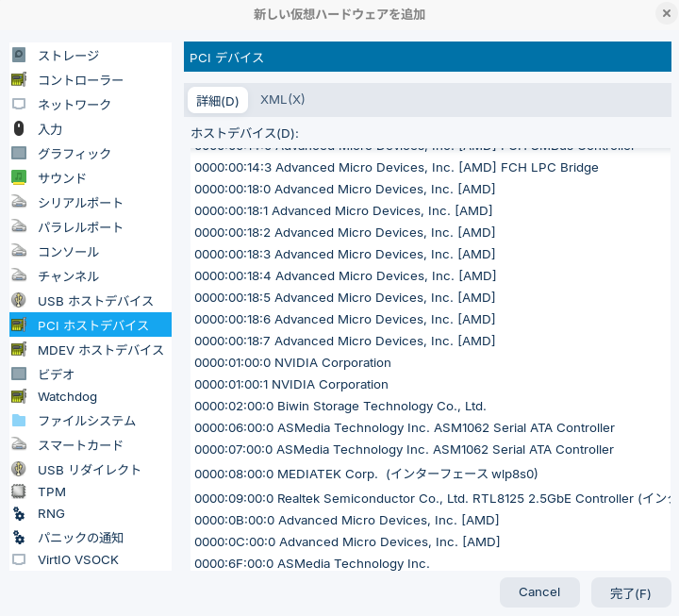679x616 pixels.
Task: Select 0000:07:00:0 ASM1062 SATA Controller
Action: pyautogui.click(x=430, y=449)
